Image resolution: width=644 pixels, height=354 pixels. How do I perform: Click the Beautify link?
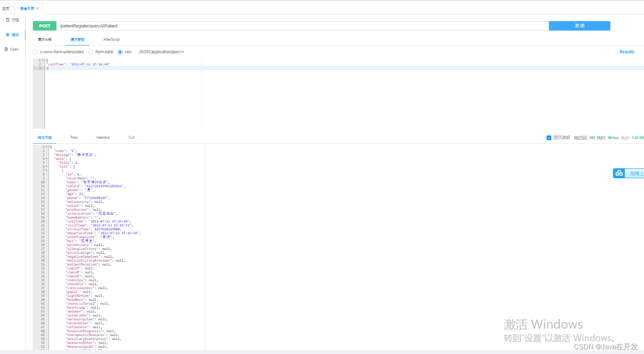(627, 52)
